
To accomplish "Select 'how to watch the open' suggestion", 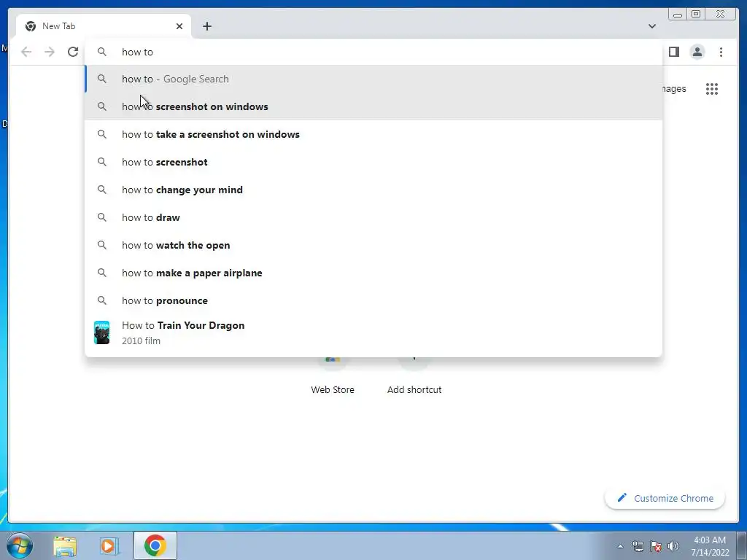I will click(373, 245).
